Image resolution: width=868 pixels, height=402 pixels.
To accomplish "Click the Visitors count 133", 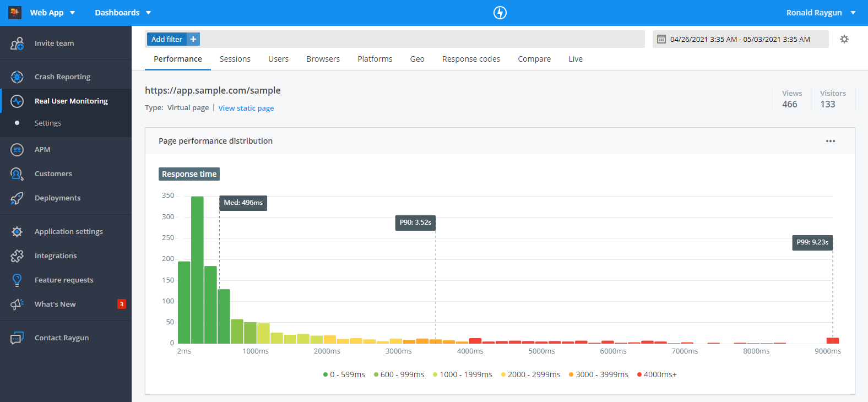I will (x=828, y=104).
